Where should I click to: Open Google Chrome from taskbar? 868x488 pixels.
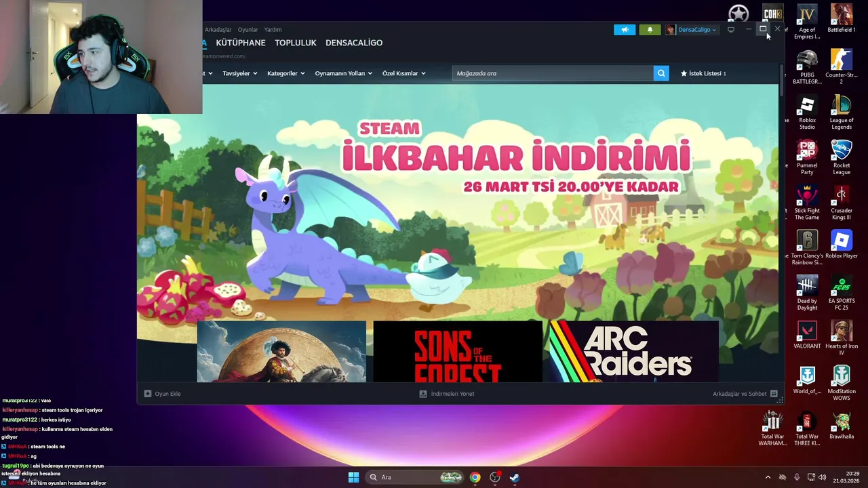pos(475,477)
